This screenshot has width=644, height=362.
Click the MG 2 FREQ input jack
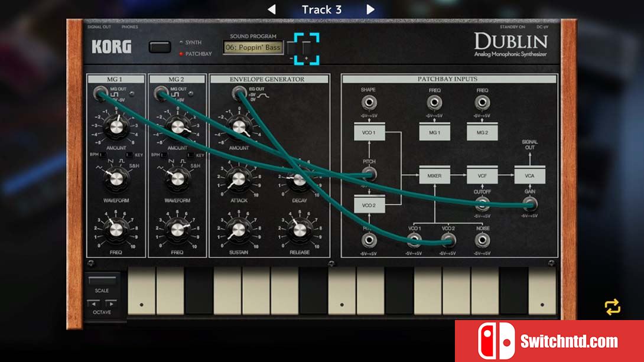(x=482, y=102)
